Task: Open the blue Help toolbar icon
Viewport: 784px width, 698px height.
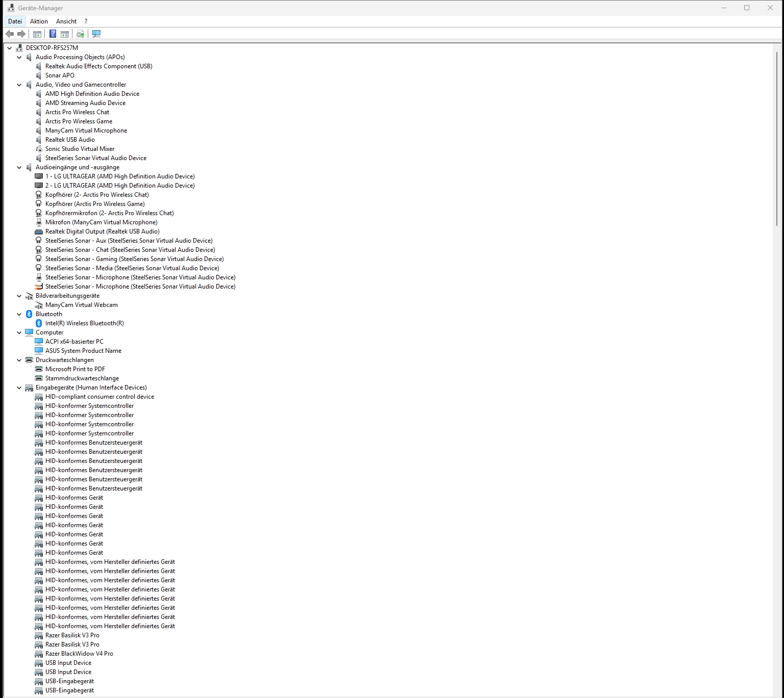Action: pyautogui.click(x=53, y=34)
